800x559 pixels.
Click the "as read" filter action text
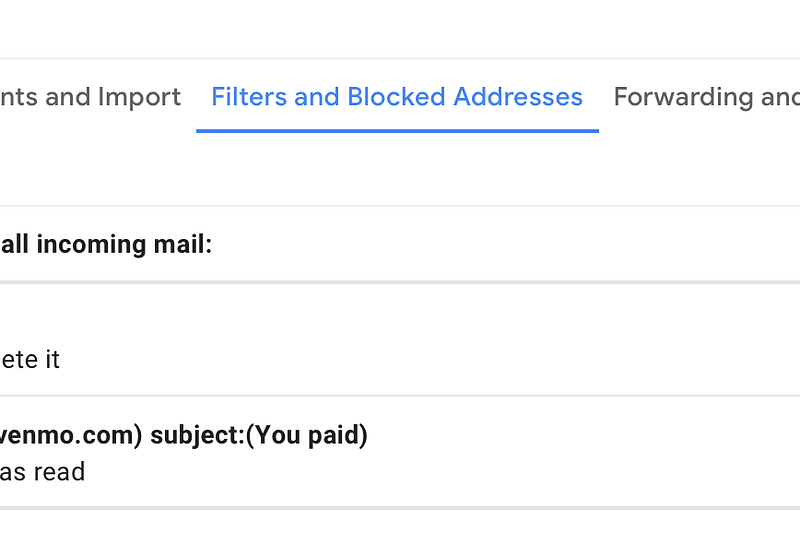[42, 472]
